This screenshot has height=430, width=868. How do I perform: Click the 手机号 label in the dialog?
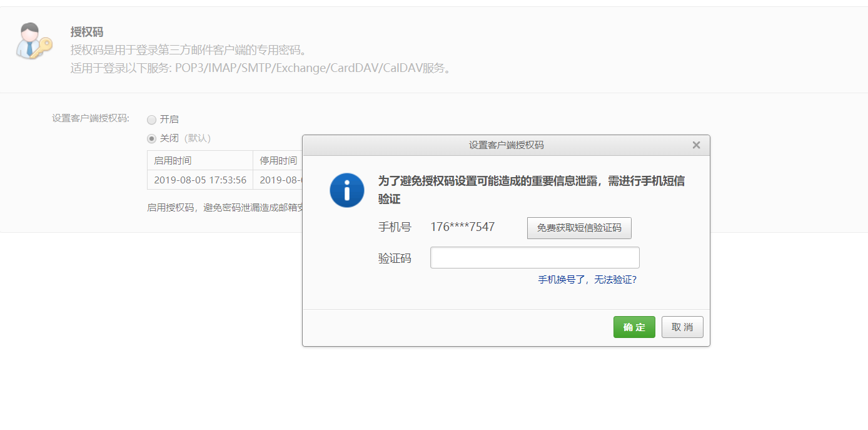(395, 227)
